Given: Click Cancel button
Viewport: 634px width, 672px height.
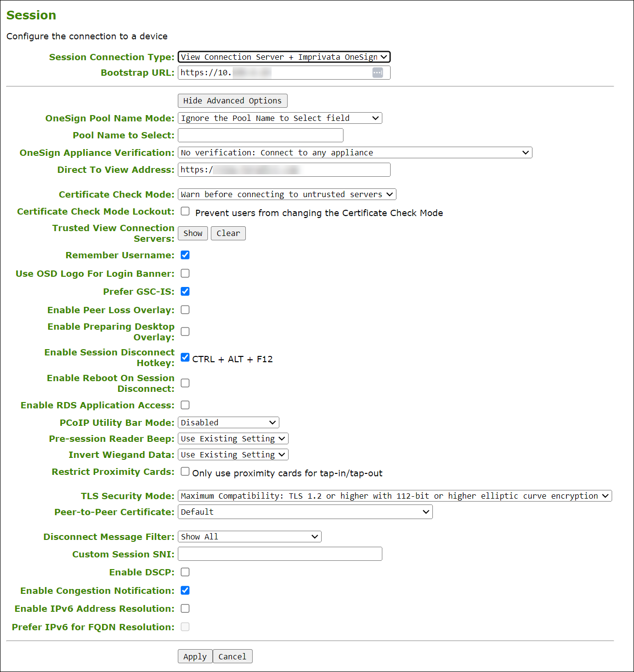Looking at the screenshot, I should click(x=232, y=656).
